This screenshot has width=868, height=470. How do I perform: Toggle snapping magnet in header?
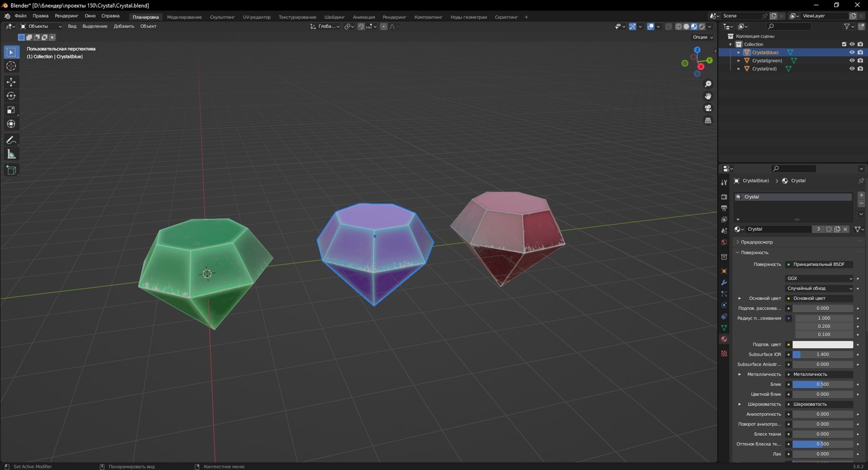click(361, 27)
